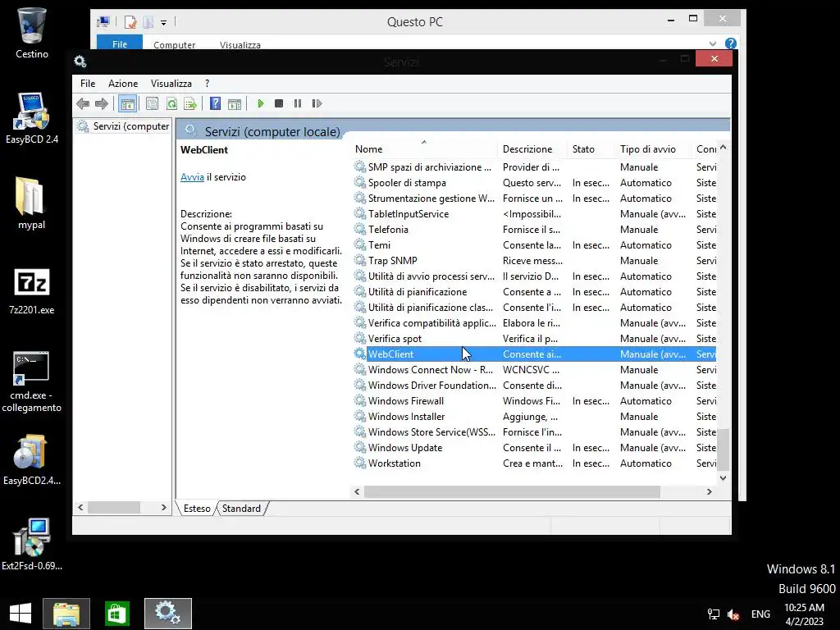
Task: Open the File menu in Servizi
Action: [x=88, y=84]
